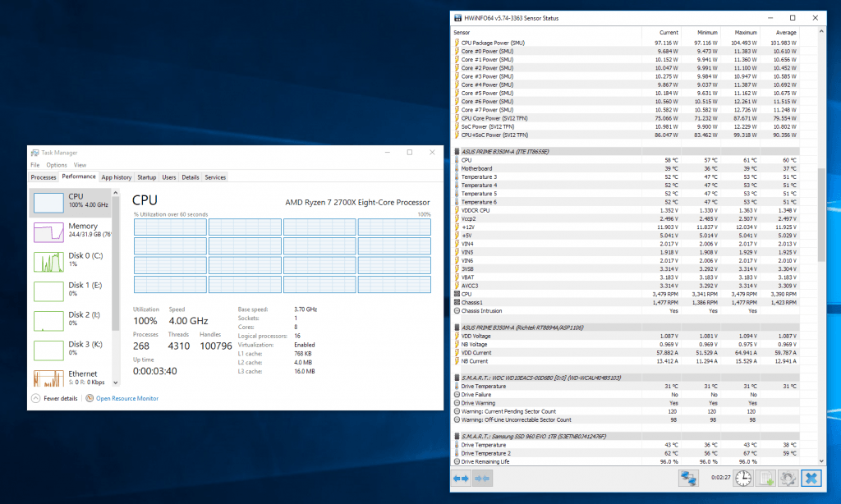Switch to the Startup tab
841x504 pixels.
pos(146,177)
